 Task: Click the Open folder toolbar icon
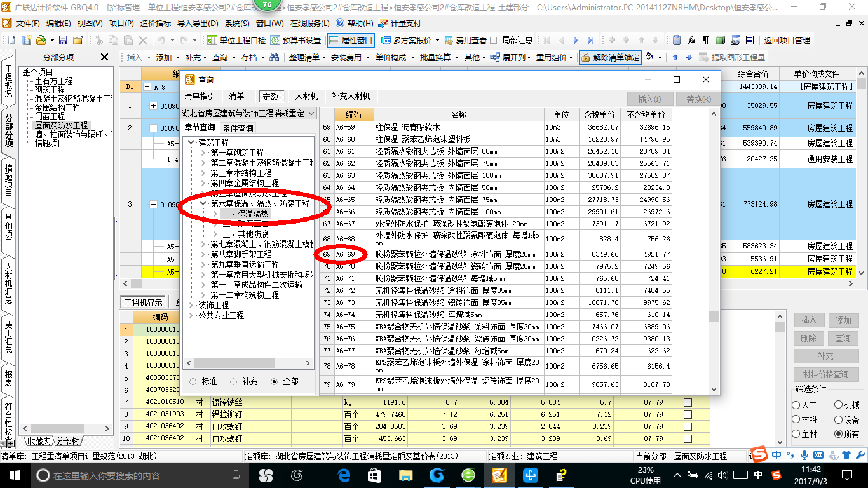tap(41, 40)
